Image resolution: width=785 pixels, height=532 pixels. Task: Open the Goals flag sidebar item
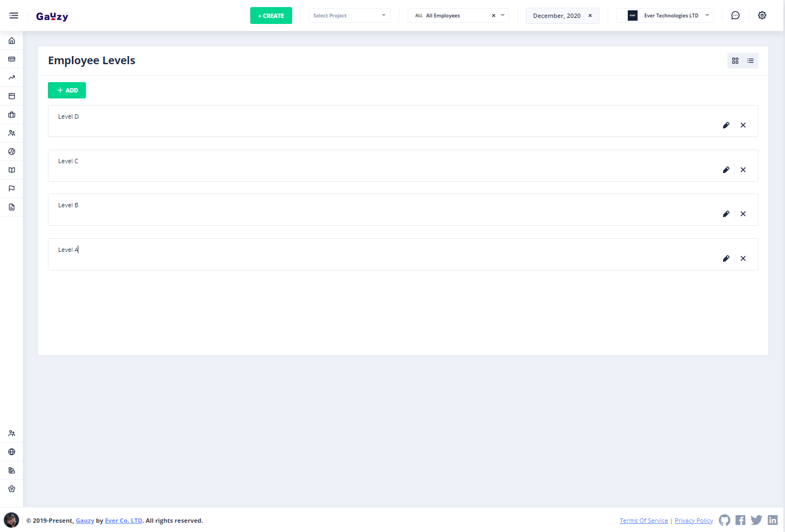tap(11, 189)
